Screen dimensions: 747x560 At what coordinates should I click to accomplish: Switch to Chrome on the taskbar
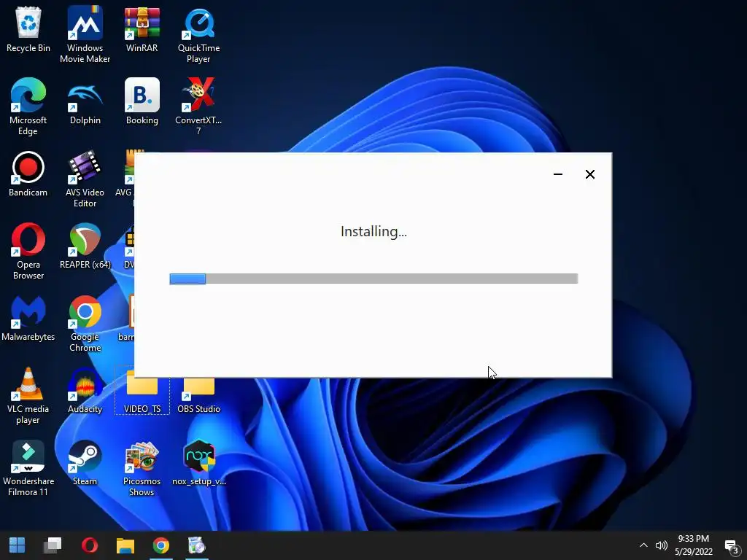(x=161, y=545)
